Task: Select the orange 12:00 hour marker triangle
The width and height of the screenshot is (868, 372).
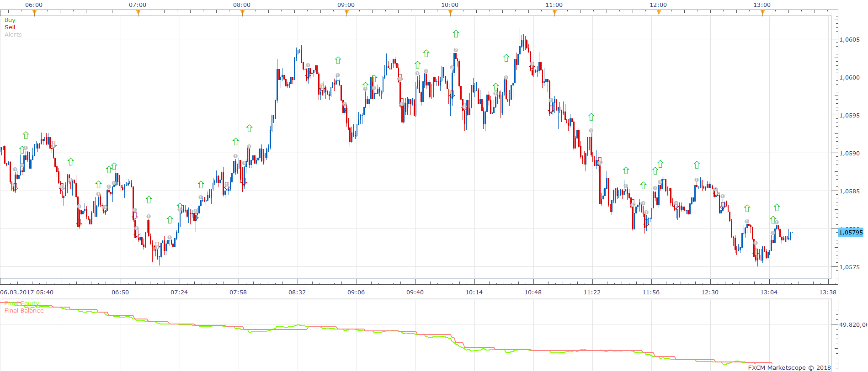Action: [659, 12]
